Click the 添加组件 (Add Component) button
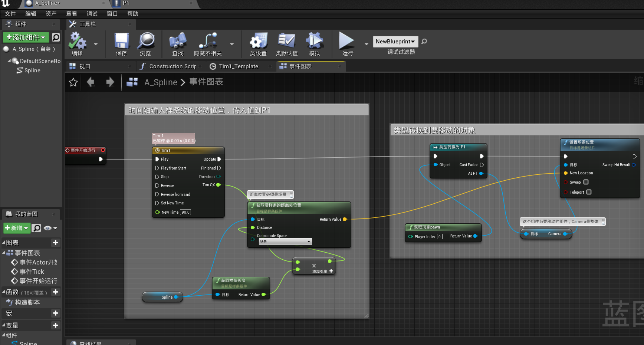The height and width of the screenshot is (345, 644). pyautogui.click(x=26, y=37)
